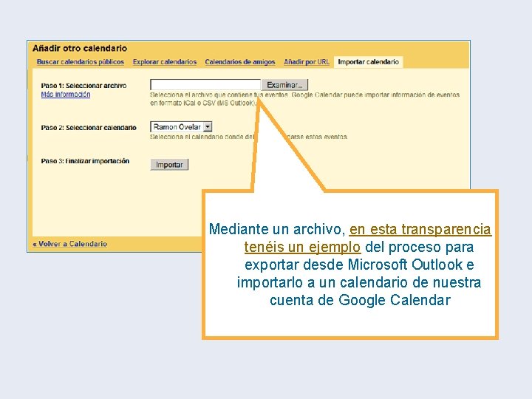Click the 'Paso 2: Seleccionar calendario' label
Image resolution: width=532 pixels, height=399 pixels.
pyautogui.click(x=89, y=128)
